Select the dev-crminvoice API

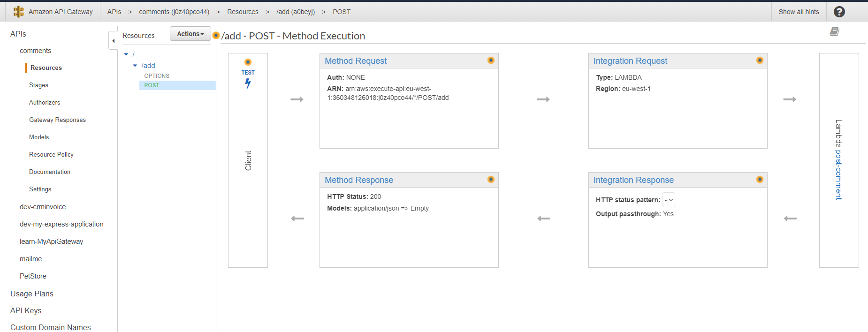pos(43,207)
